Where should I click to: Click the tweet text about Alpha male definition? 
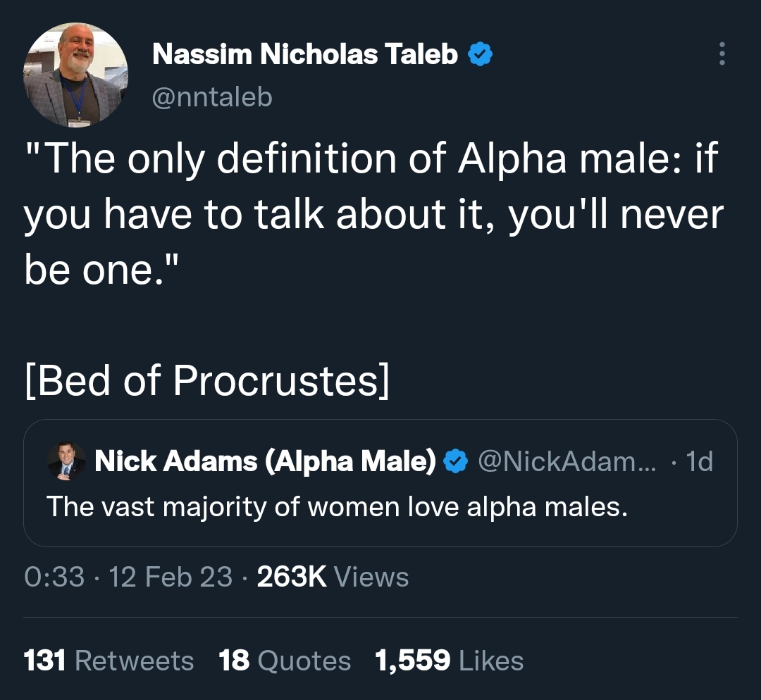click(x=373, y=214)
